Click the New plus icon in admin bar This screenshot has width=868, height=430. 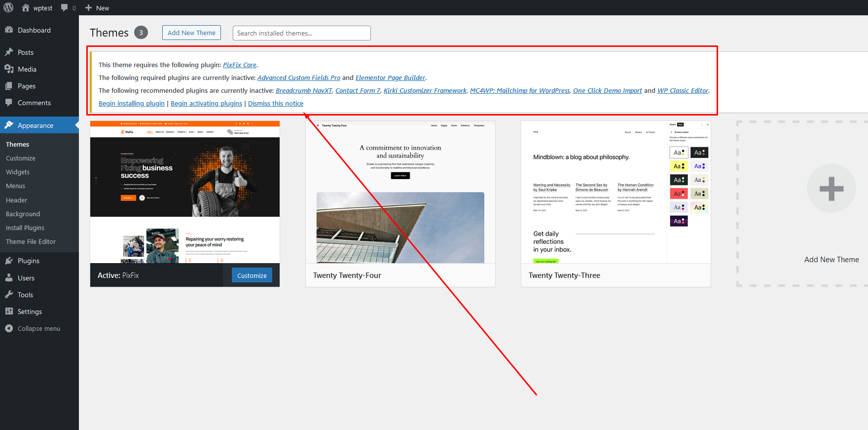click(89, 8)
